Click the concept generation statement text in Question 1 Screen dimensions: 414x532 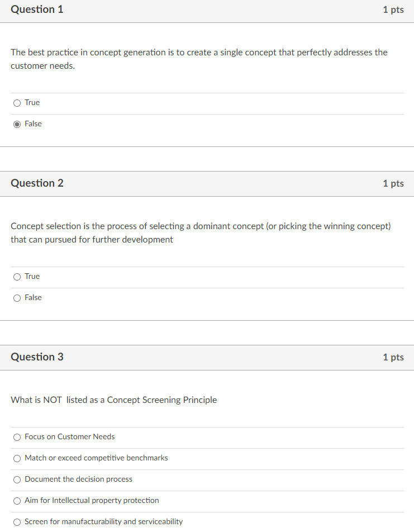pos(198,53)
